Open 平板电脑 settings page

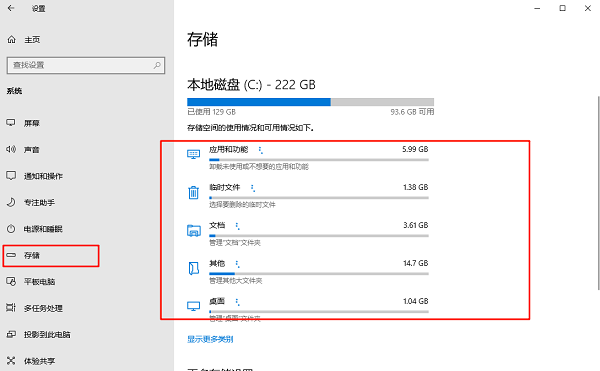point(39,282)
